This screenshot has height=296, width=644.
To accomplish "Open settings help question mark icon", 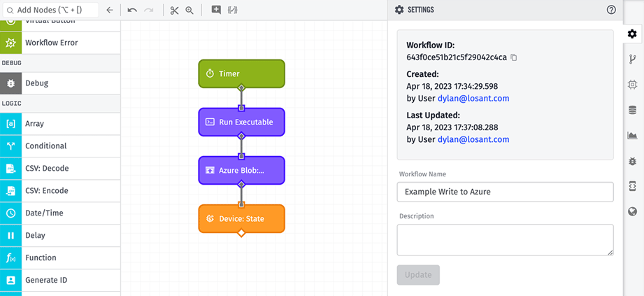I will 611,10.
